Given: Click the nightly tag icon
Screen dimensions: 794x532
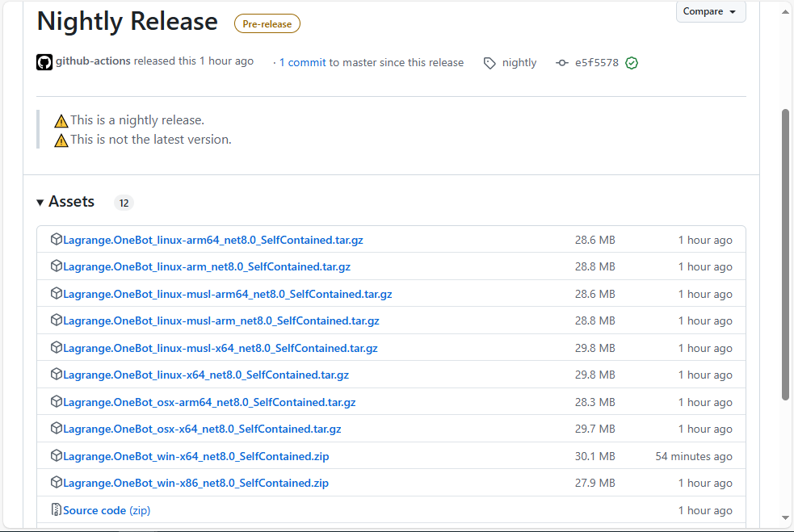Looking at the screenshot, I should click(489, 63).
